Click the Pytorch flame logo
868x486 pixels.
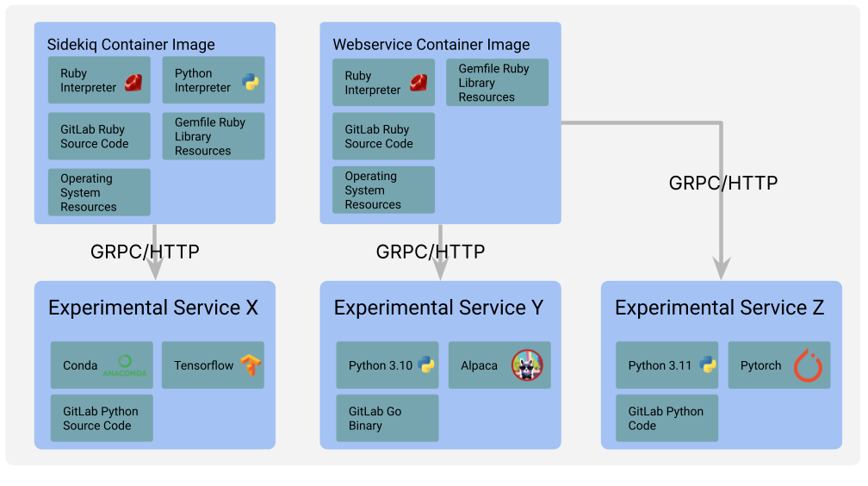(x=807, y=365)
